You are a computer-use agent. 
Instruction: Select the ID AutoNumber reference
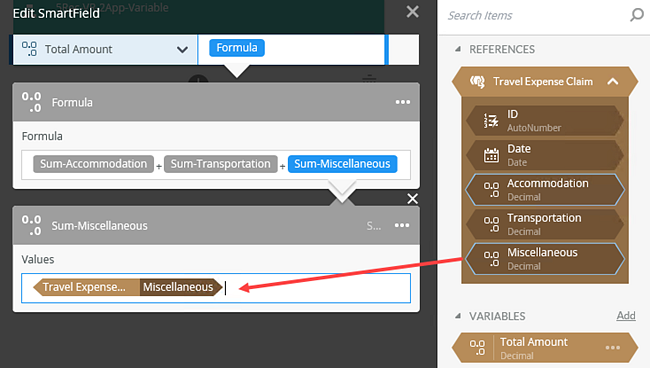pyautogui.click(x=545, y=121)
